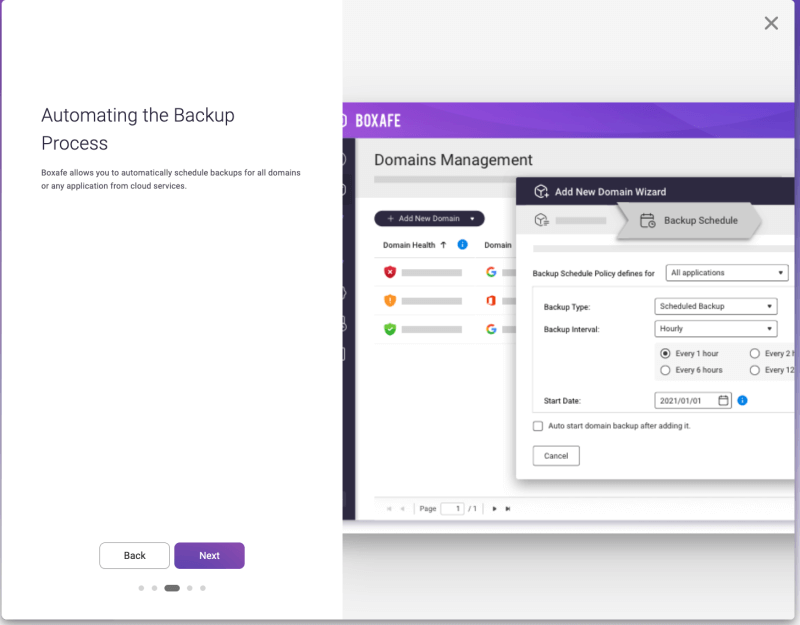Click the Page number input field

tap(452, 509)
